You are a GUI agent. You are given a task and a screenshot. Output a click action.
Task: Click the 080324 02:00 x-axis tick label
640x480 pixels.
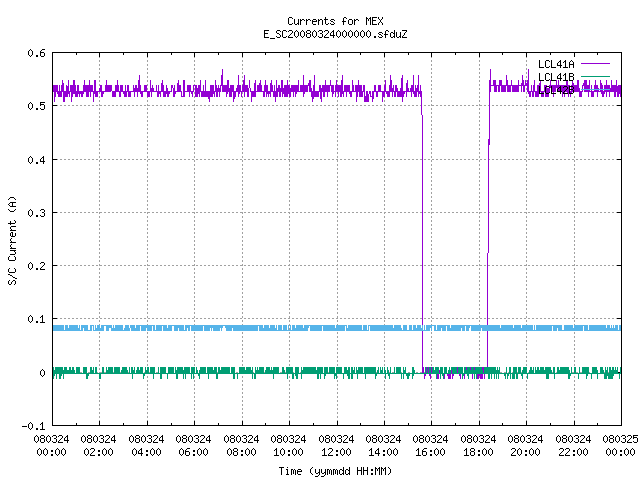(x=98, y=446)
